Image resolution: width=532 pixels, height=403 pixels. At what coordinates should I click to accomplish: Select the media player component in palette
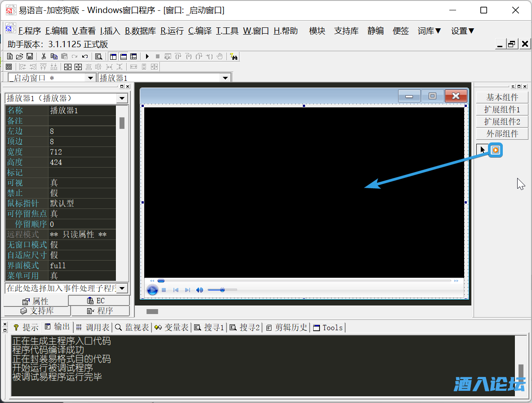pos(495,150)
